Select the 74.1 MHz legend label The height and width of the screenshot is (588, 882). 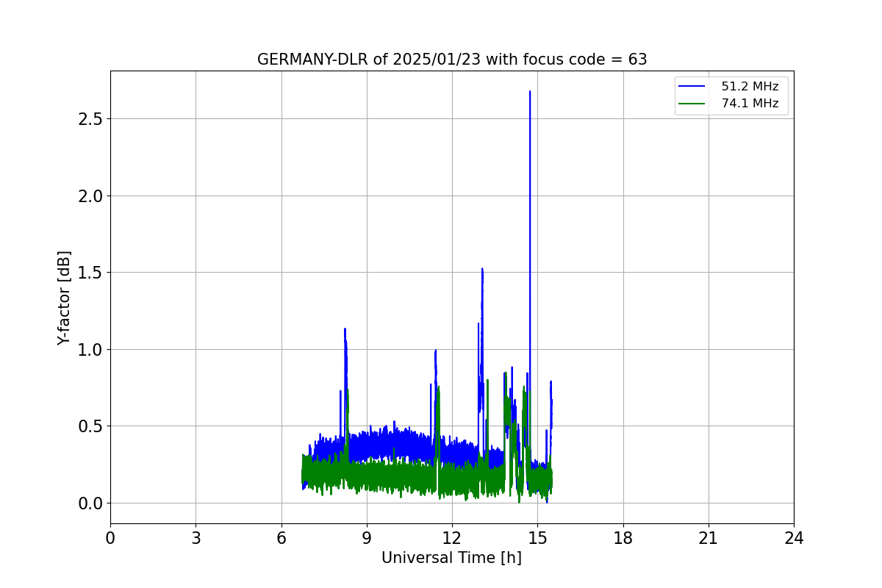tap(750, 104)
